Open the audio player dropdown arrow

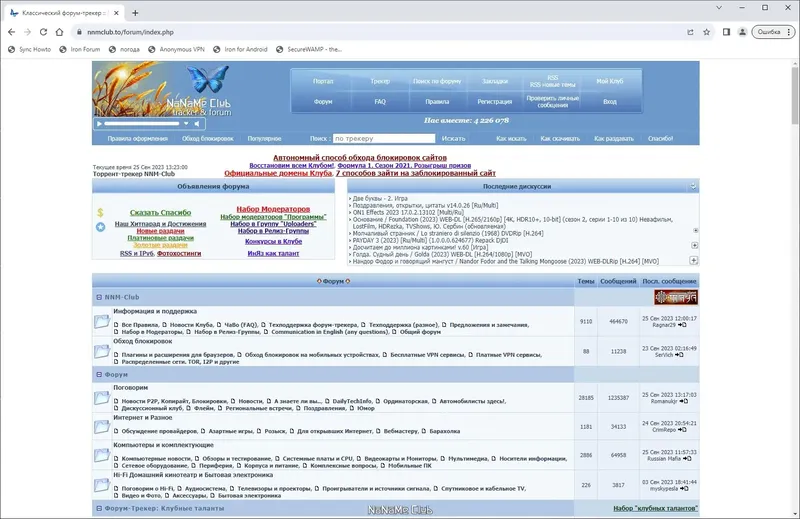click(x=186, y=123)
